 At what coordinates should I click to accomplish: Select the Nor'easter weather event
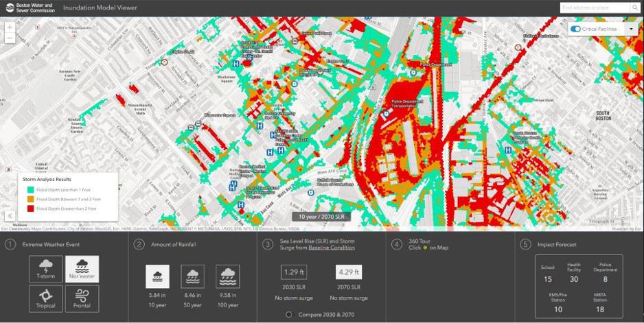[82, 270]
